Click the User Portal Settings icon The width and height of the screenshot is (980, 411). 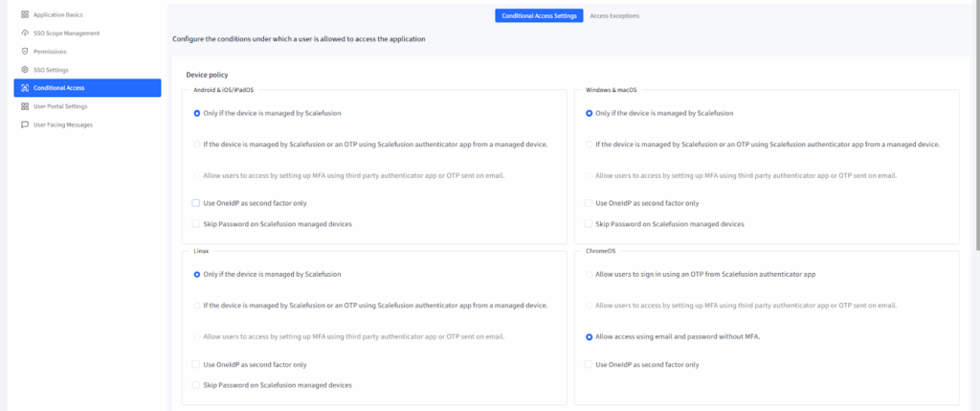click(x=24, y=106)
